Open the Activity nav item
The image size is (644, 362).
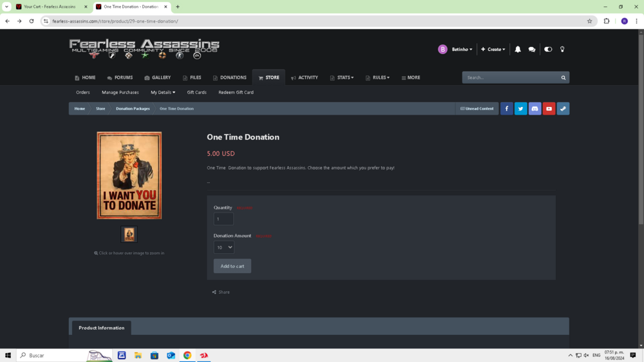point(305,78)
